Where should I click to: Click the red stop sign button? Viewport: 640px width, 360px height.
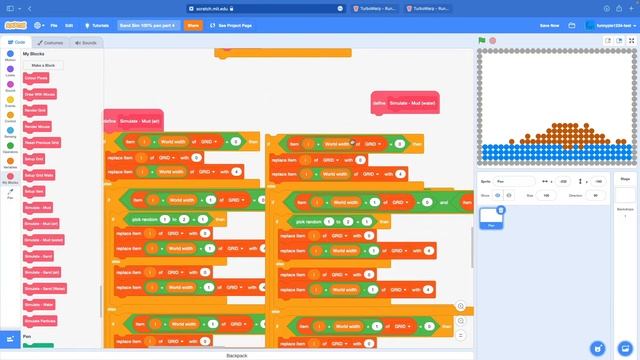[493, 40]
